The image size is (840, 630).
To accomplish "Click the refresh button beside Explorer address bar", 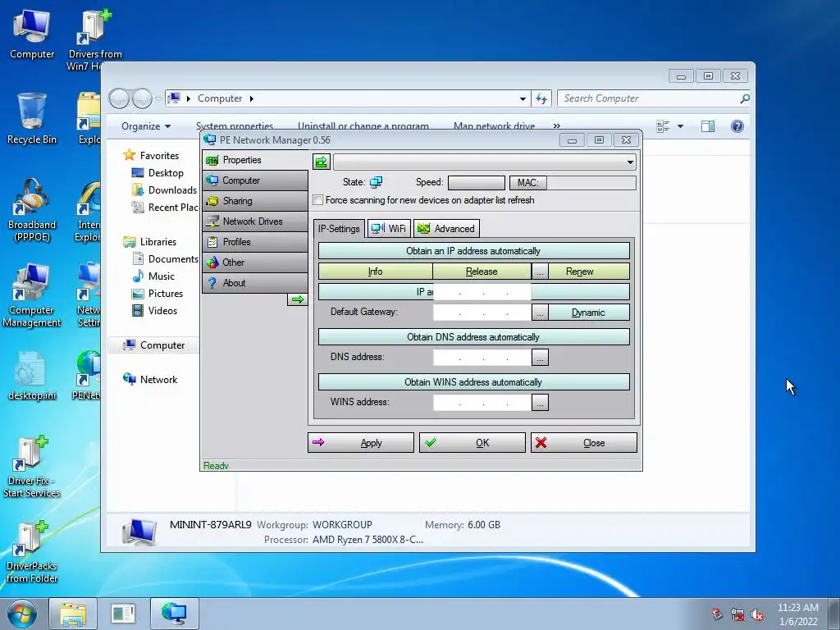I will [x=541, y=98].
